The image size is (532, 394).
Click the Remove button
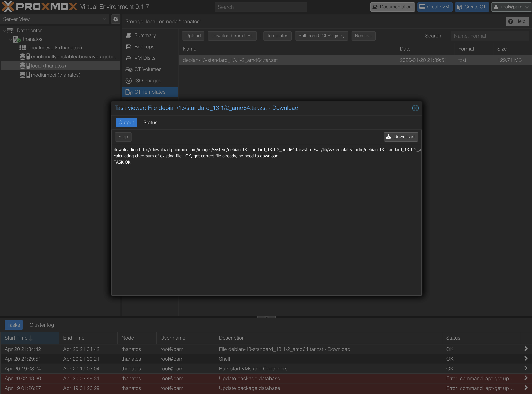(363, 36)
